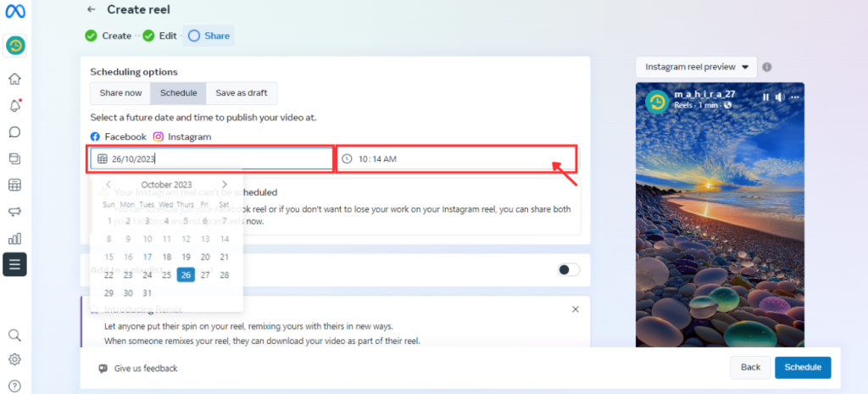Open Notifications bell icon
The height and width of the screenshot is (394, 868).
tap(15, 106)
